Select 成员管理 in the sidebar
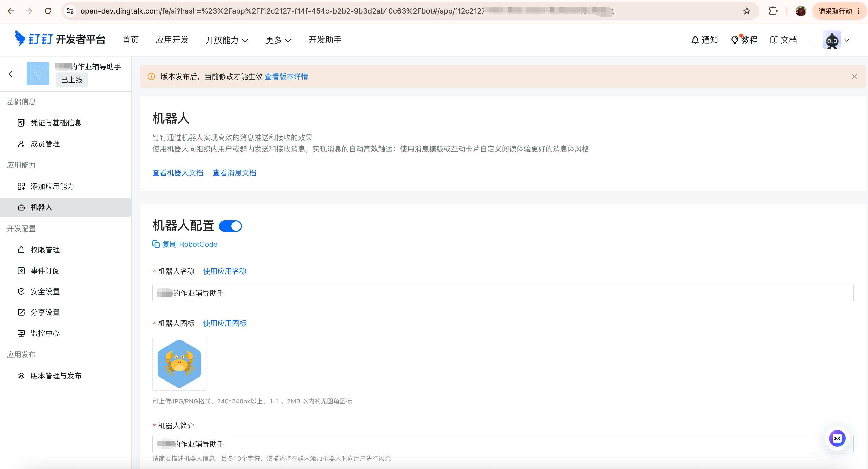868x469 pixels. [66, 144]
